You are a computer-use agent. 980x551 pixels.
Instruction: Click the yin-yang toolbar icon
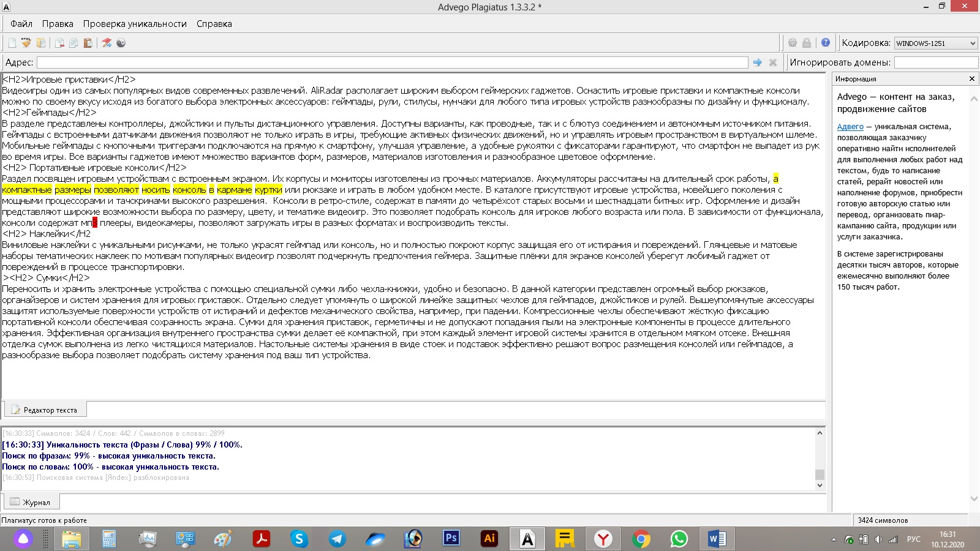pos(121,43)
